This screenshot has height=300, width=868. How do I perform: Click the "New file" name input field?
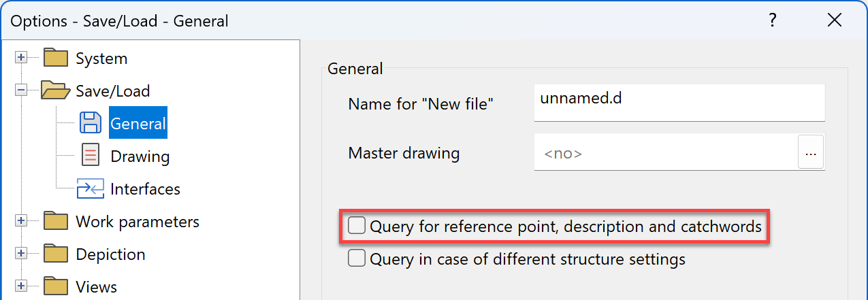679,102
